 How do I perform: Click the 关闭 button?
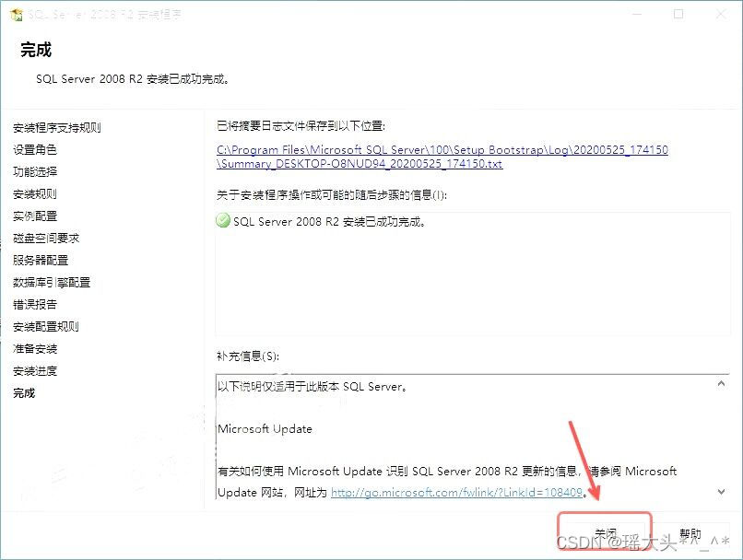(605, 532)
